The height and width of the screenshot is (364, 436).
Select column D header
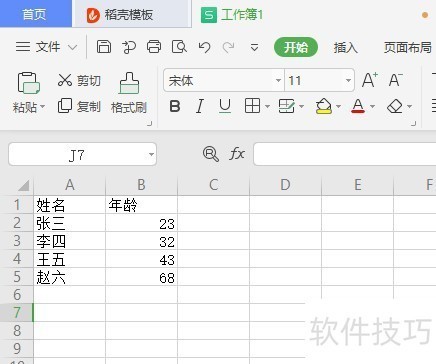coord(286,185)
